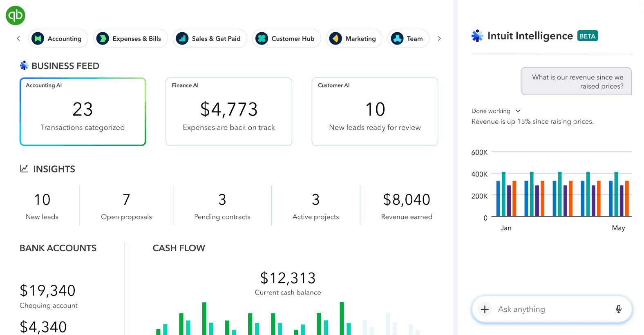Click the Insights chart icon
The height and width of the screenshot is (335, 644).
[x=24, y=168]
